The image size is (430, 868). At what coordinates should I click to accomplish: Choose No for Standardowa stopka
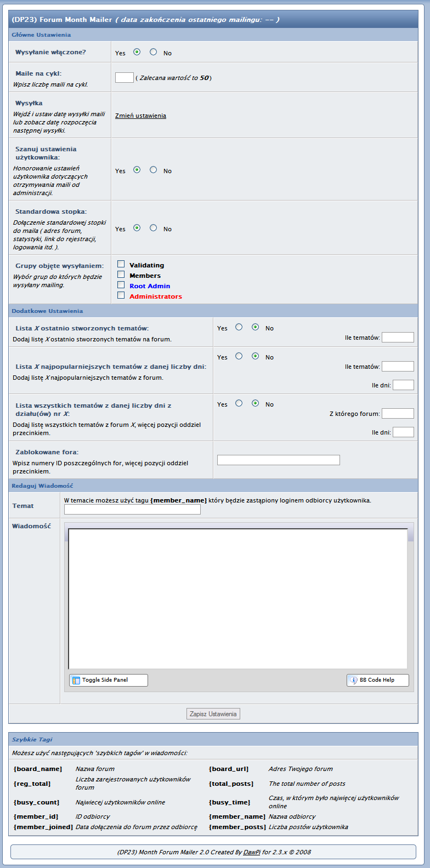tap(153, 228)
